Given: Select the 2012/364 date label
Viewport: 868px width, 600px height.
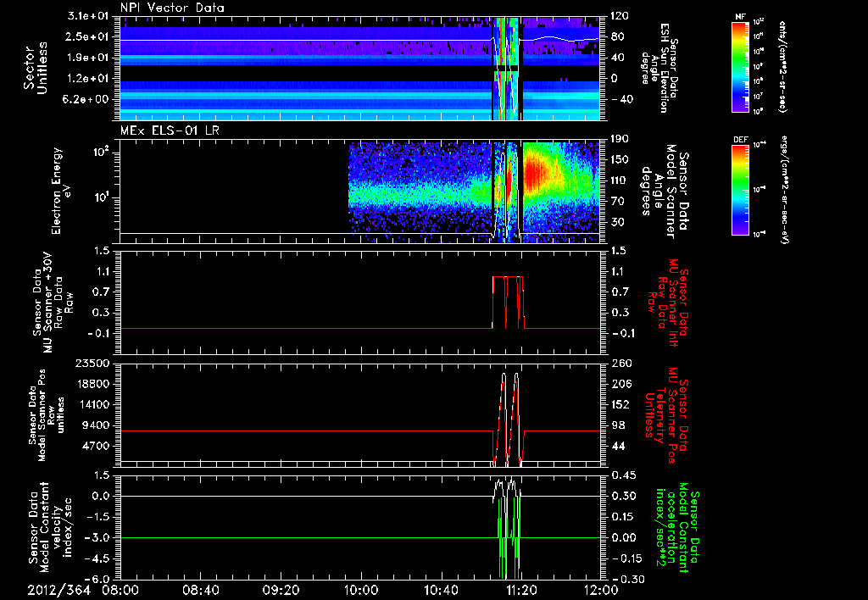Looking at the screenshot, I should (59, 590).
